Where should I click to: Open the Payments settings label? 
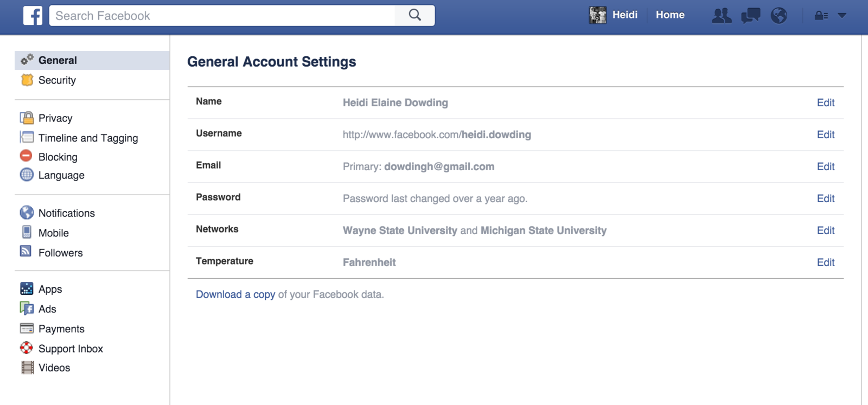click(61, 329)
